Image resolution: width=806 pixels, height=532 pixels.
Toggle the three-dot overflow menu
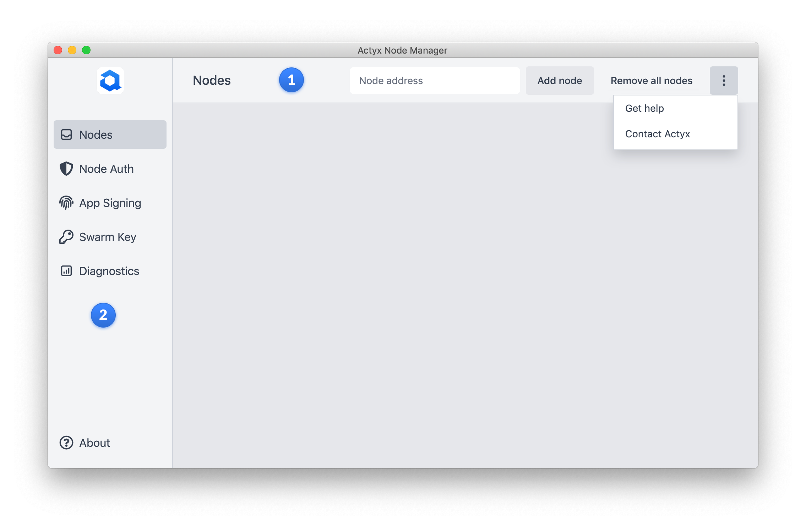coord(723,81)
